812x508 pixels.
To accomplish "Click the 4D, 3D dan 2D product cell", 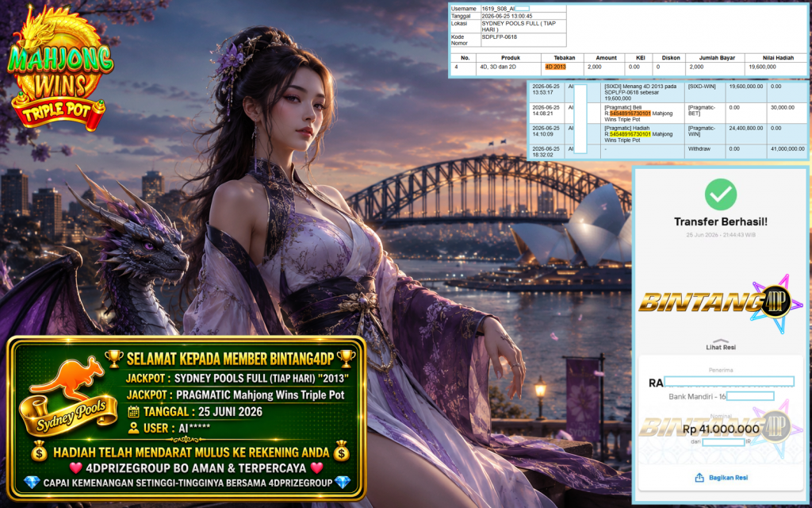I will coord(498,67).
